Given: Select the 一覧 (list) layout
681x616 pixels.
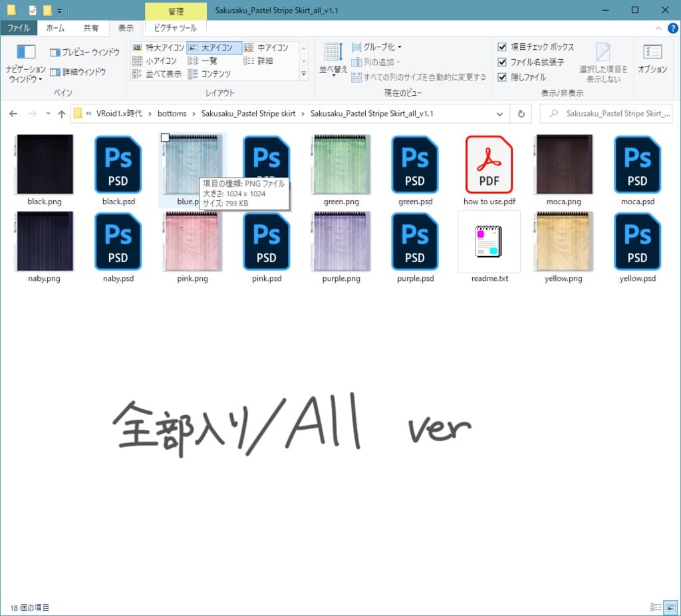Looking at the screenshot, I should [207, 61].
